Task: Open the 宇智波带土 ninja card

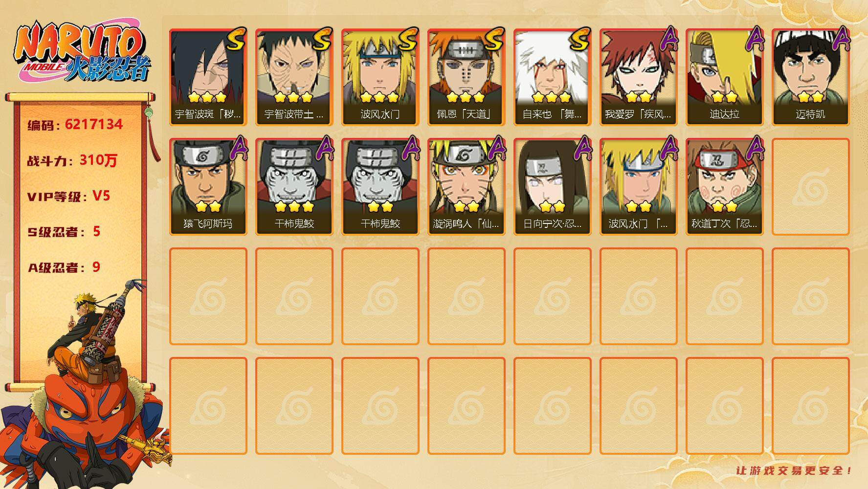Action: (x=294, y=77)
